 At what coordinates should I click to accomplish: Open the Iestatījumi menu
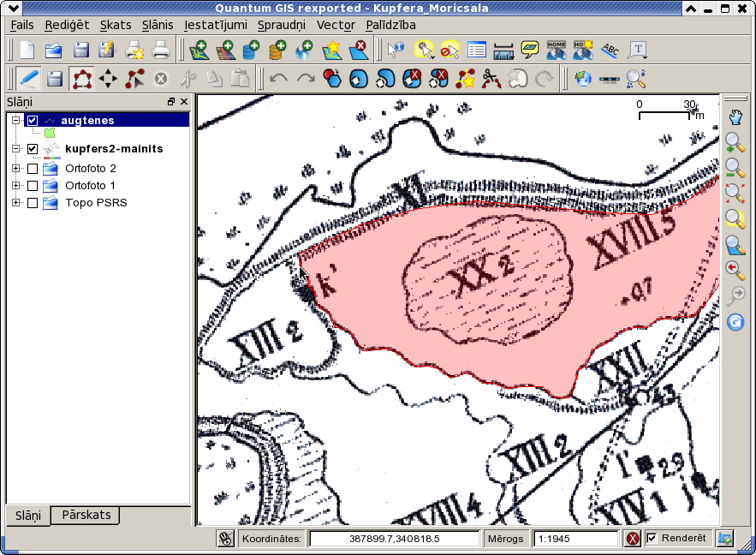coord(216,25)
